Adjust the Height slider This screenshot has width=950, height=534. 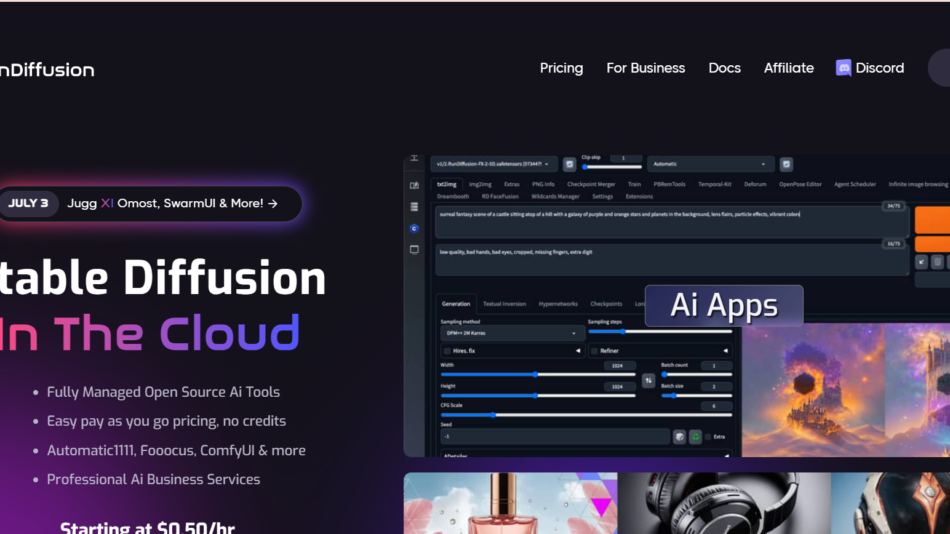pos(537,396)
